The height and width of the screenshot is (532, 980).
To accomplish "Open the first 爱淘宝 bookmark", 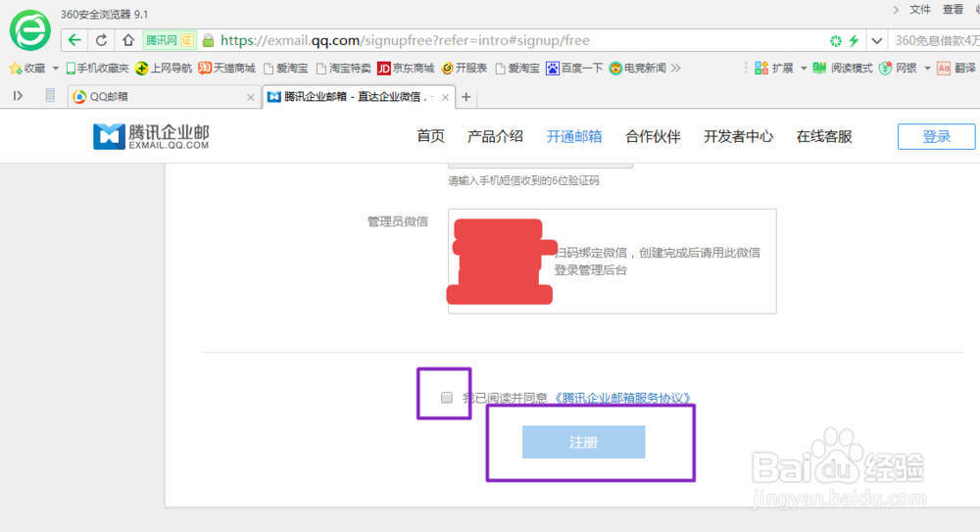I will pos(286,69).
